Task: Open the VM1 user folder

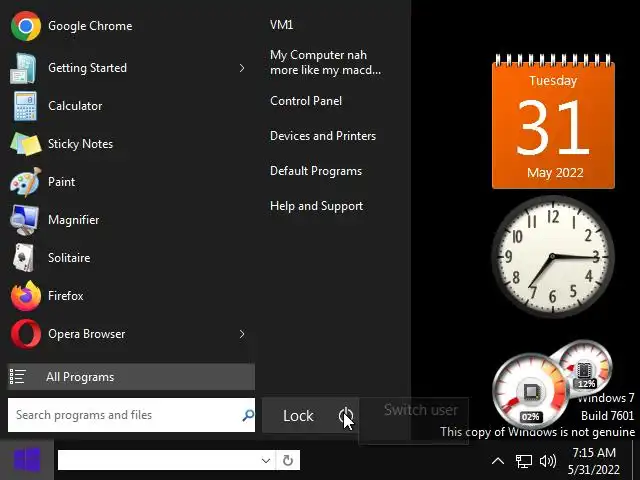Action: click(281, 25)
